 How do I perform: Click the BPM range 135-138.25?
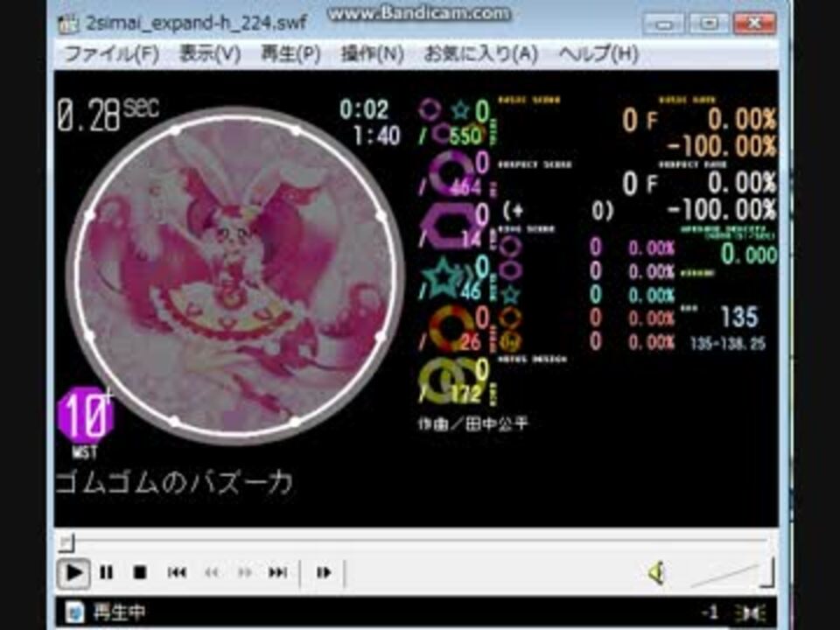pyautogui.click(x=728, y=343)
